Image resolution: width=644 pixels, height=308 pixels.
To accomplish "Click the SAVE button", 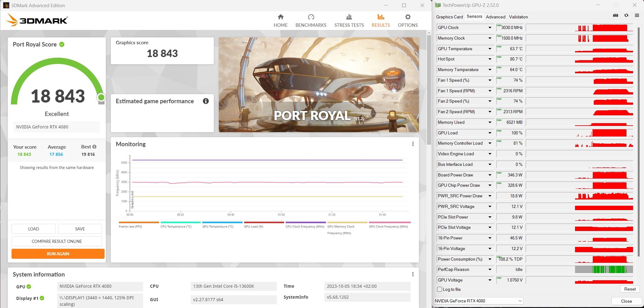I will coord(80,229).
